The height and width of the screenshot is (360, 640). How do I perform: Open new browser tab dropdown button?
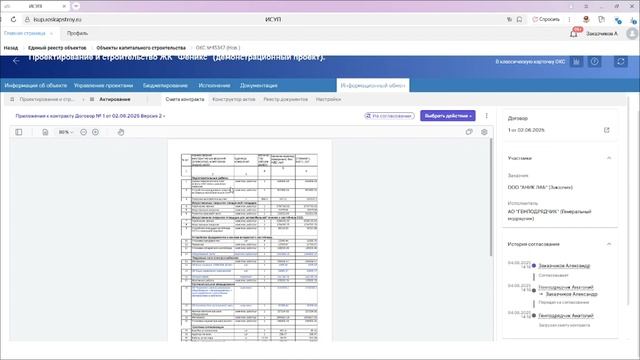pos(76,6)
